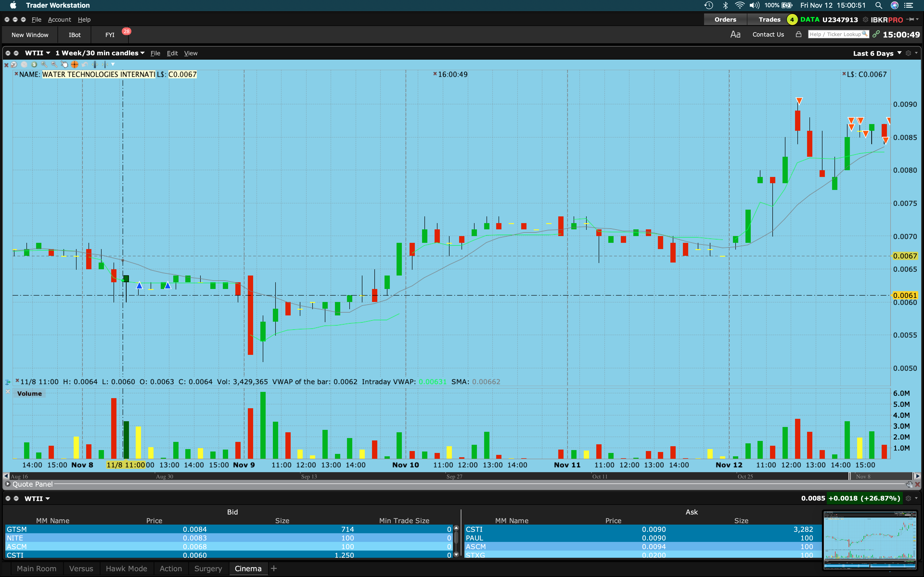Click the lock application padlock icon

coord(798,34)
